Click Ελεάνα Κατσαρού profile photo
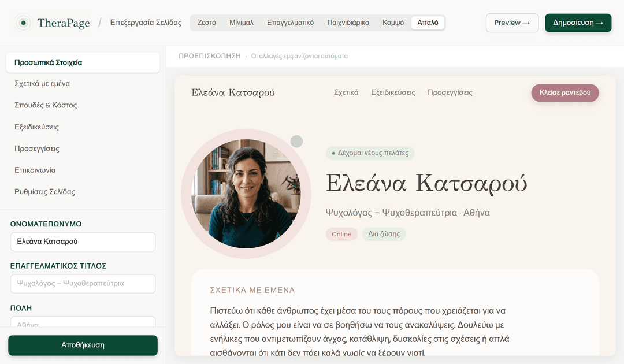The image size is (624, 364). click(246, 194)
